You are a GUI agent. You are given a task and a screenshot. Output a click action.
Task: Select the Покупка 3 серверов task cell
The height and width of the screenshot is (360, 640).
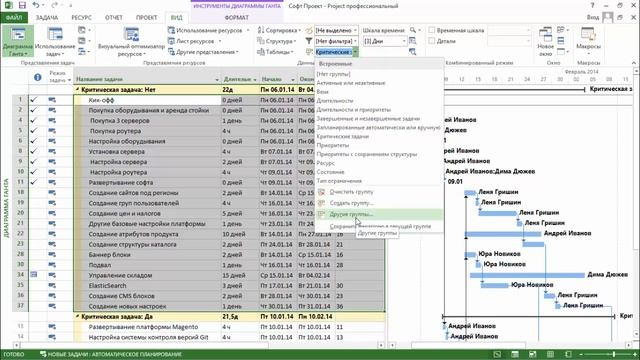[147, 121]
